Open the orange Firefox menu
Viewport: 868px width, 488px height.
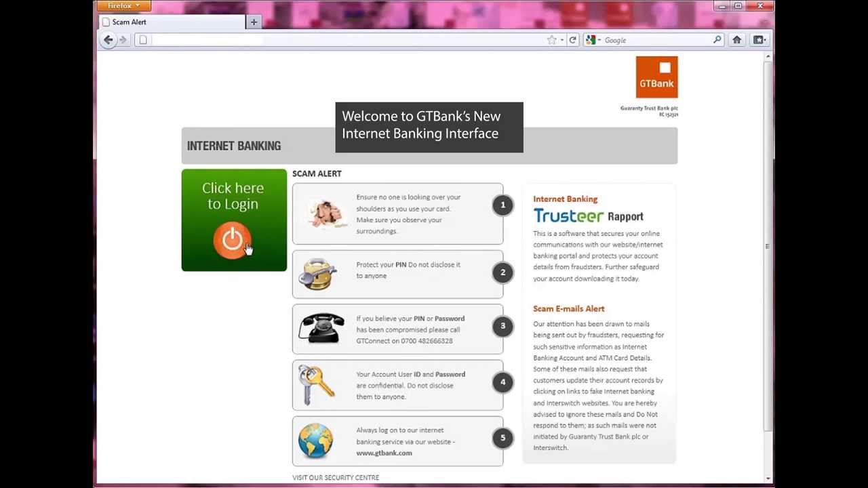123,5
